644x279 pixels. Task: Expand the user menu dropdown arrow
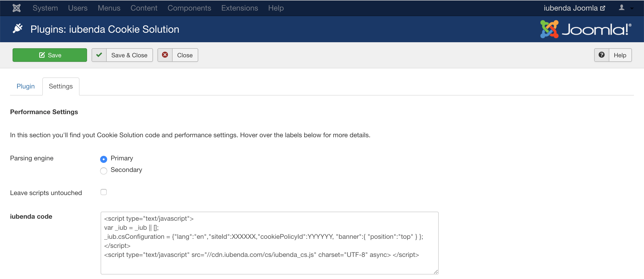pyautogui.click(x=632, y=8)
